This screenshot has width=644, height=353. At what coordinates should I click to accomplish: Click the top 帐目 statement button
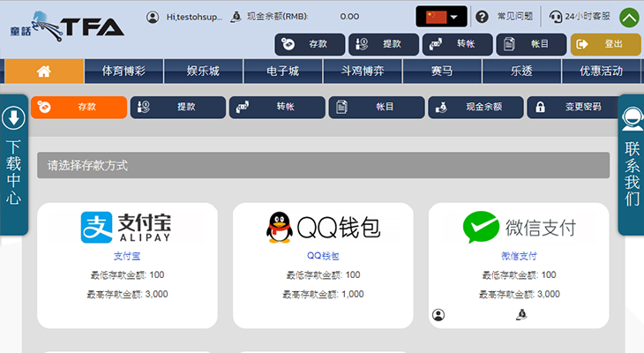click(x=531, y=44)
